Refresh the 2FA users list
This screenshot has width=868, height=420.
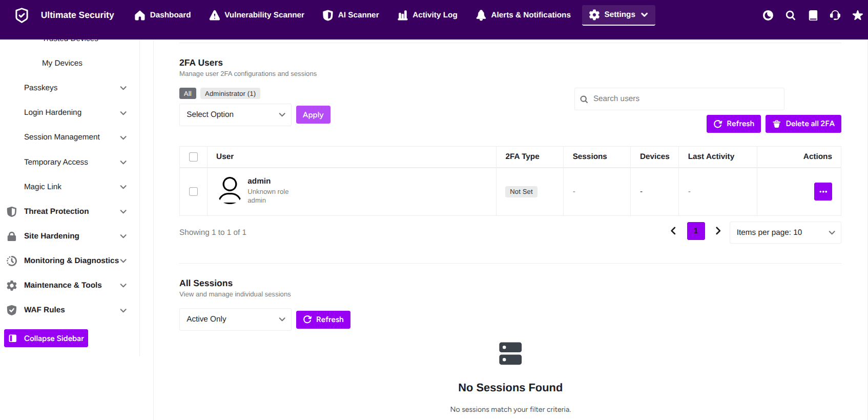(x=733, y=124)
